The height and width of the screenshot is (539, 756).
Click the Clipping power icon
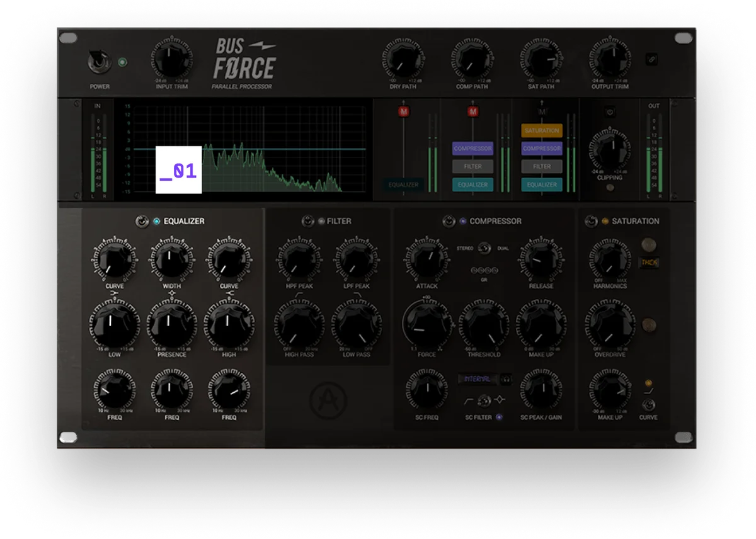[610, 113]
